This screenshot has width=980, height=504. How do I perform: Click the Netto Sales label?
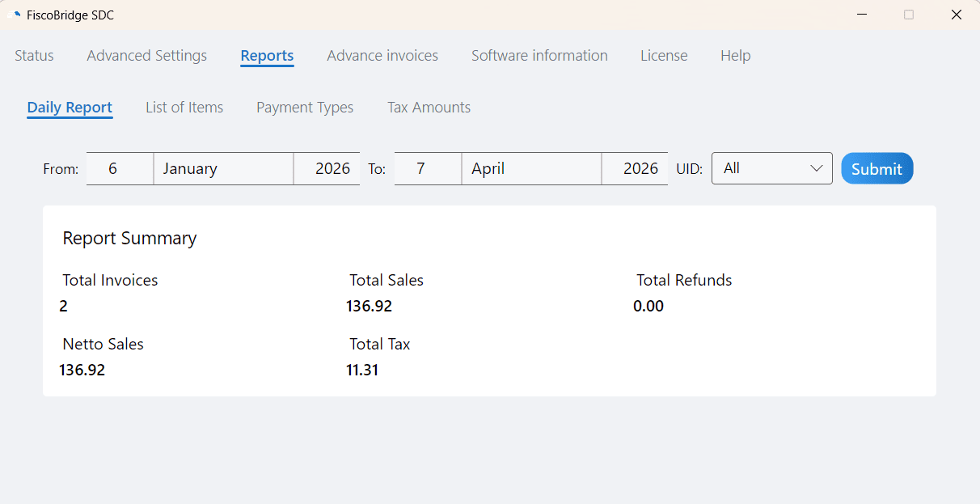pyautogui.click(x=103, y=344)
